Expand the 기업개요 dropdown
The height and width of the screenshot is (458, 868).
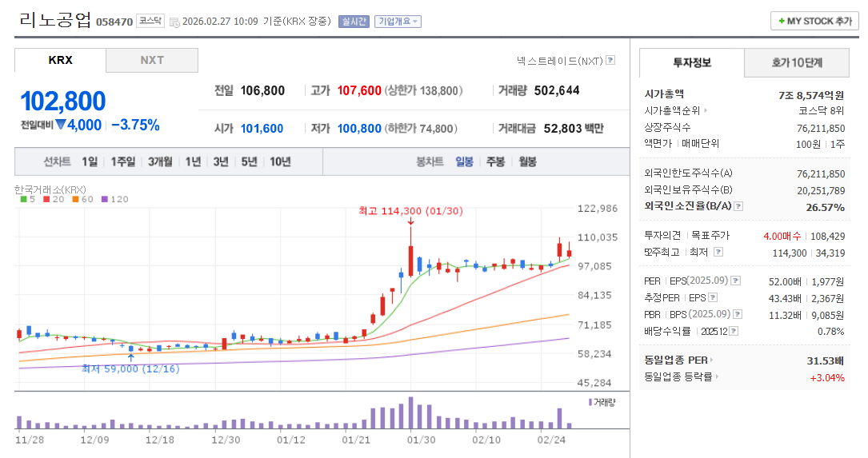(x=398, y=22)
